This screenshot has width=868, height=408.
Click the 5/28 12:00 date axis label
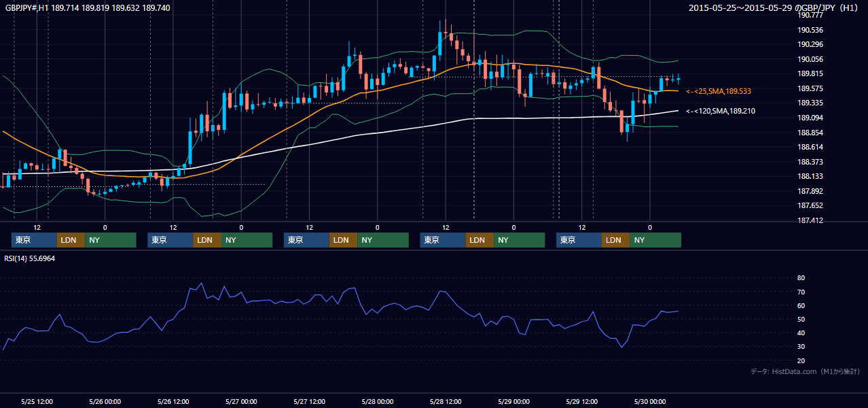pos(445,402)
